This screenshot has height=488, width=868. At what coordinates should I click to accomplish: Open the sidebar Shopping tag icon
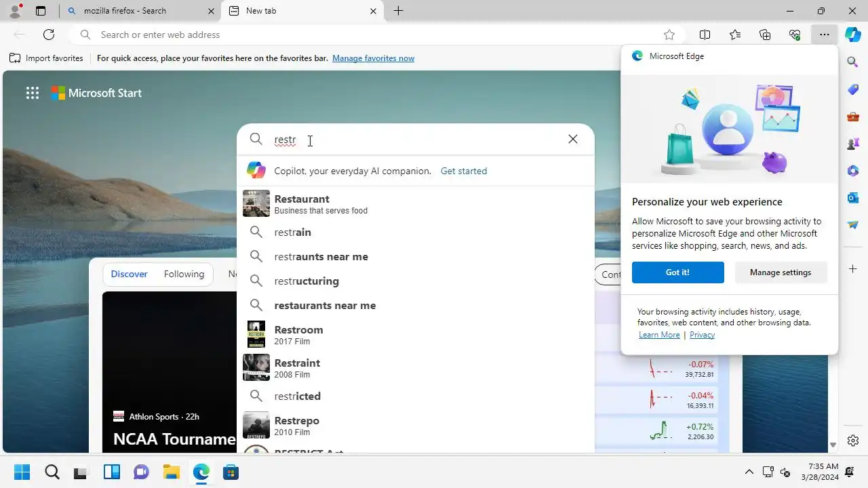(x=853, y=90)
